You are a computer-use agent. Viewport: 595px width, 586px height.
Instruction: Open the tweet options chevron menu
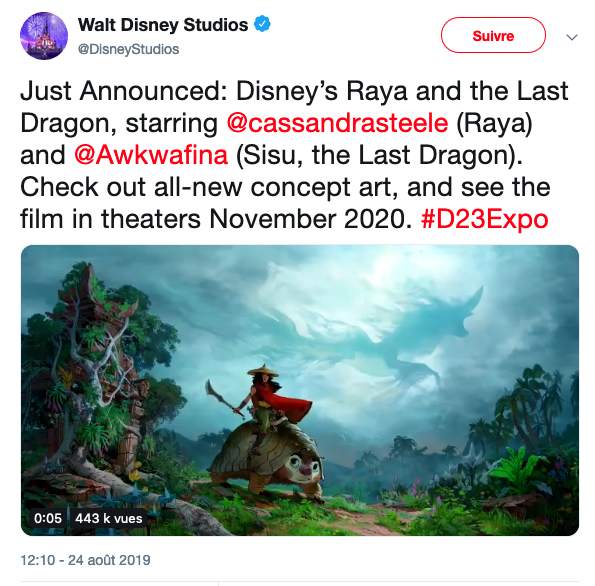(x=572, y=37)
